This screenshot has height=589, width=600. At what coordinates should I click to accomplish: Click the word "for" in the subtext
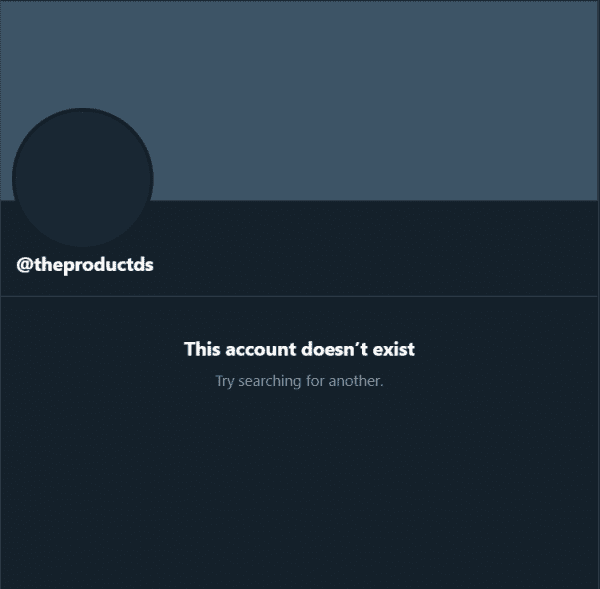click(x=315, y=381)
